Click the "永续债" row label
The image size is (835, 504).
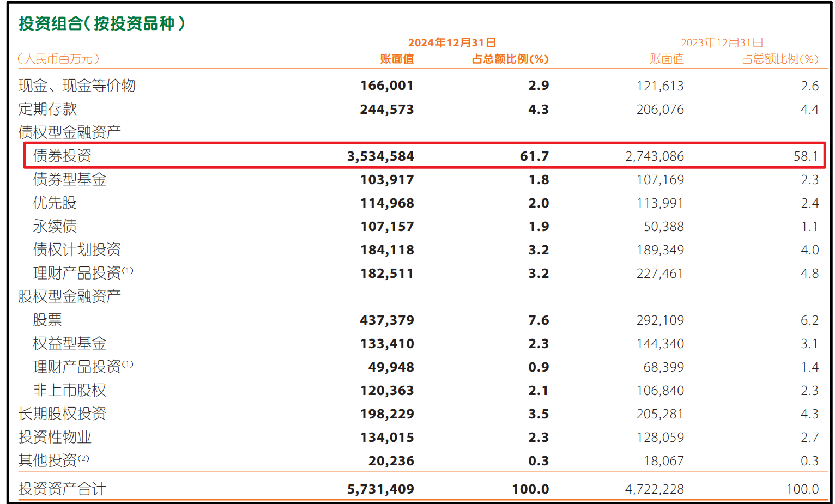click(x=55, y=226)
